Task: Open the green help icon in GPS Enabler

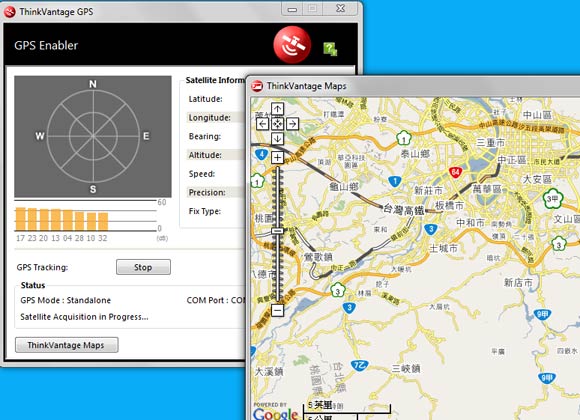Action: (x=330, y=49)
